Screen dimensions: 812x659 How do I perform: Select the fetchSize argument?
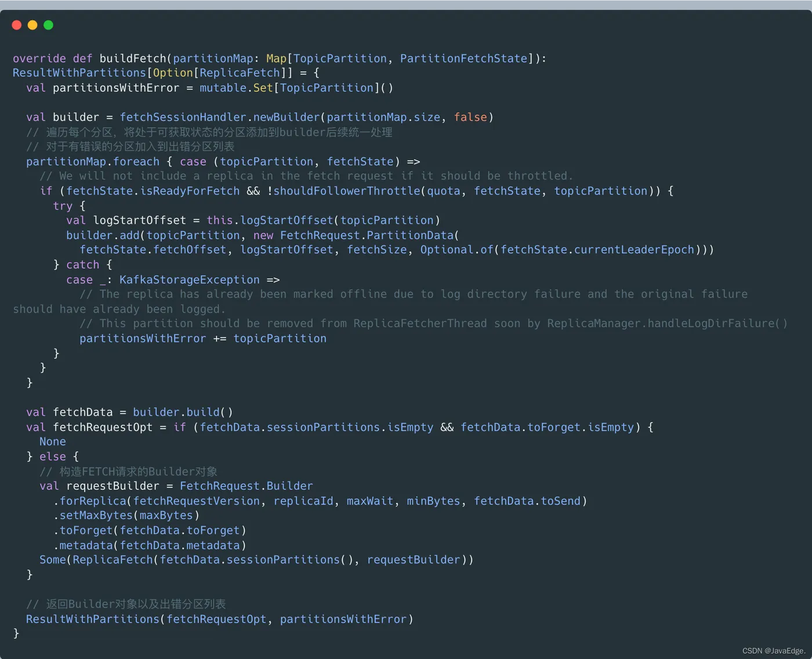pos(377,250)
